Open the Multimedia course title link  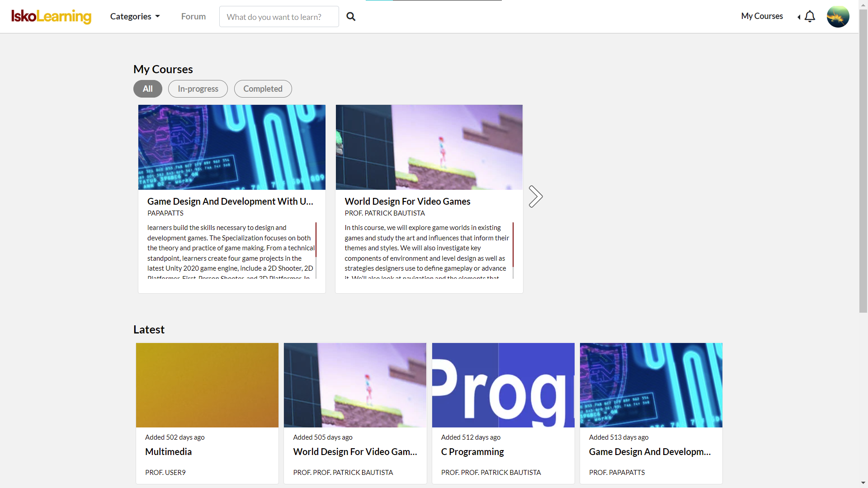click(x=168, y=452)
